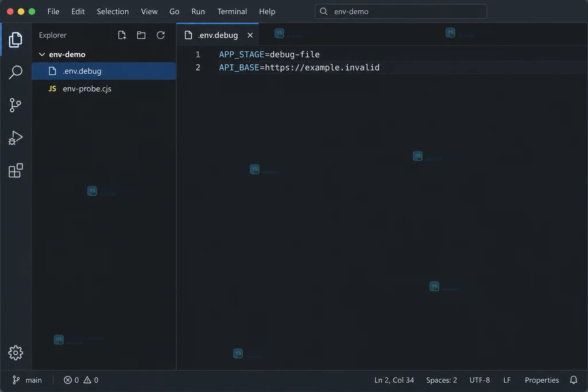Click line number 2 in the gutter
This screenshot has height=392, width=588.
[198, 68]
